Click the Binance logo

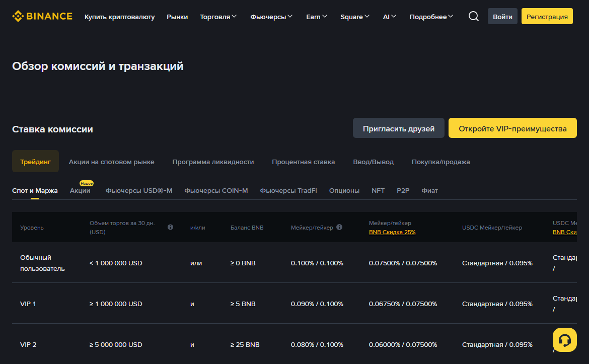(42, 17)
